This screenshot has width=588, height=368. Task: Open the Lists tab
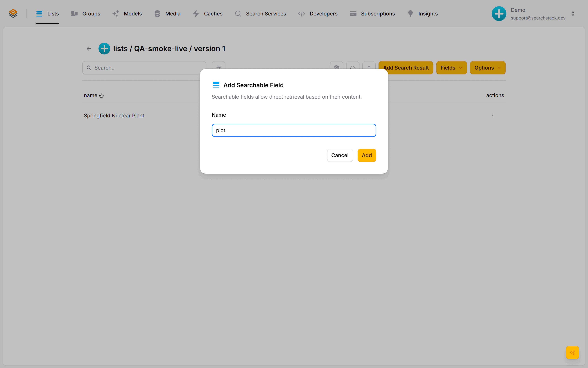[x=47, y=14]
